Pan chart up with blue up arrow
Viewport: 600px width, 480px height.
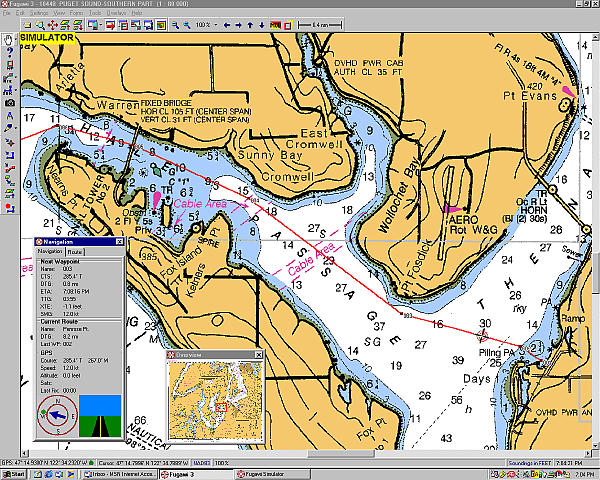pyautogui.click(x=250, y=25)
